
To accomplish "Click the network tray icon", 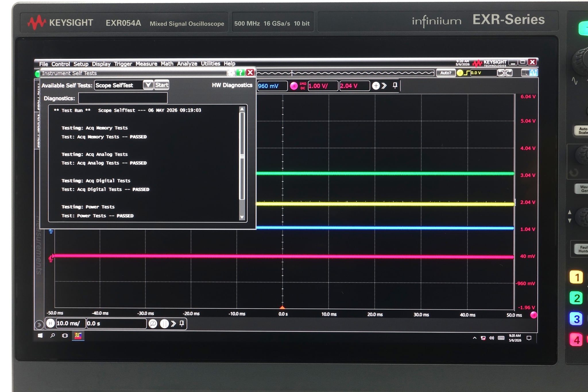I will click(x=483, y=338).
